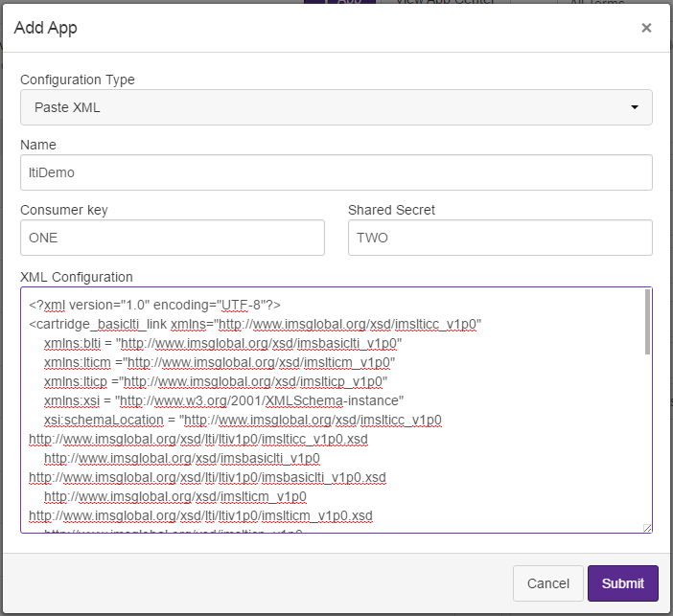Screen dimensions: 673x616
Task: Click the Configuration Type label
Action: (78, 80)
